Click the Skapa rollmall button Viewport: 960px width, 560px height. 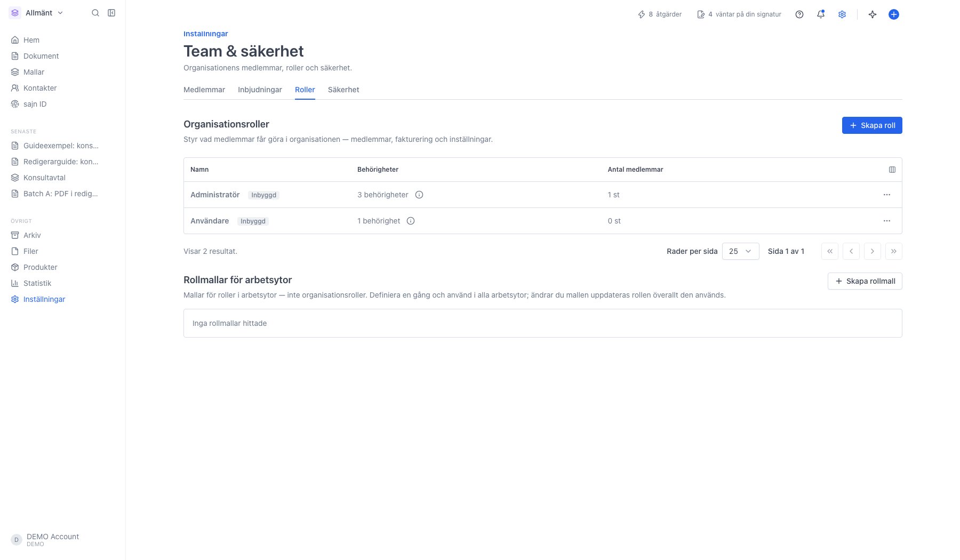865,281
